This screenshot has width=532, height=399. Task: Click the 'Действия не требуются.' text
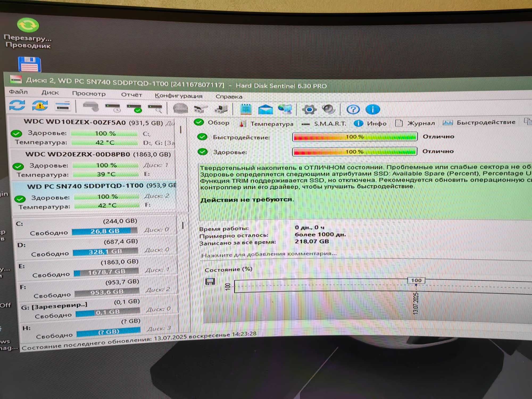247,200
